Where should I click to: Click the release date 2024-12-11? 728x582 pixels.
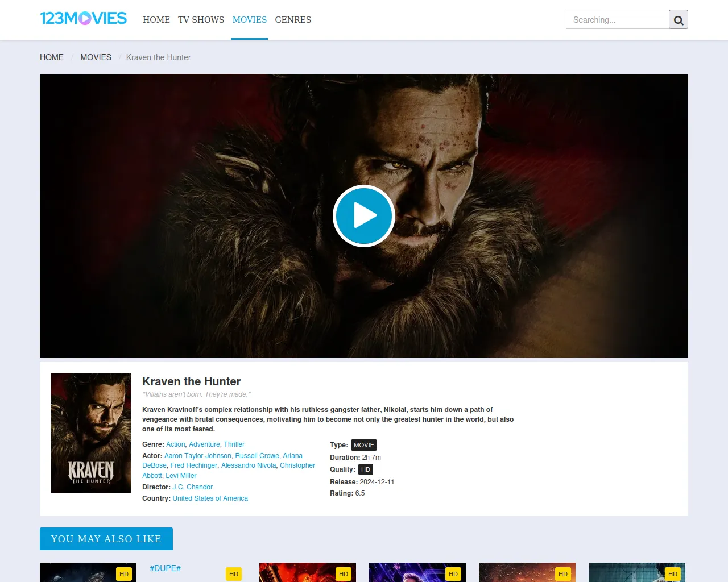pos(377,482)
